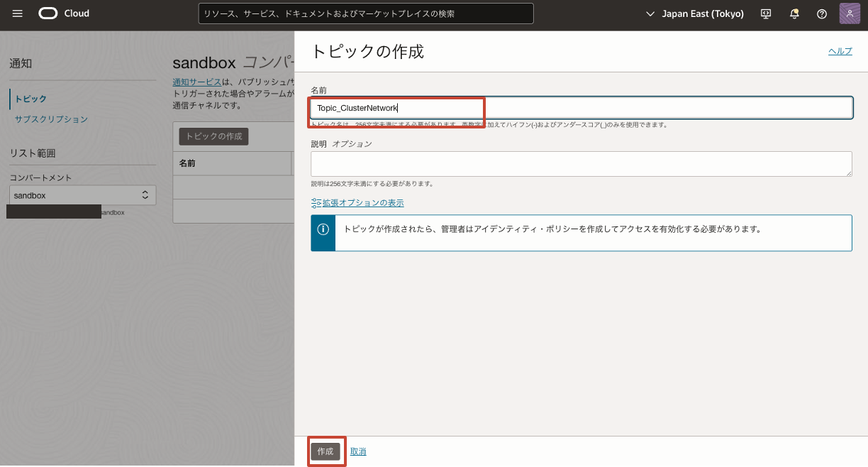This screenshot has width=868, height=467.
Task: Open the user profile avatar
Action: point(850,13)
